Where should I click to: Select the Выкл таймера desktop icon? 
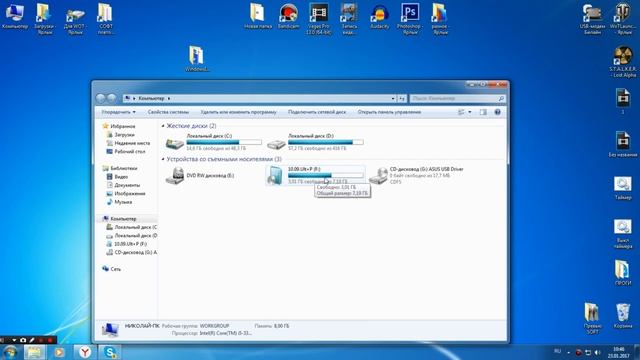point(623,234)
